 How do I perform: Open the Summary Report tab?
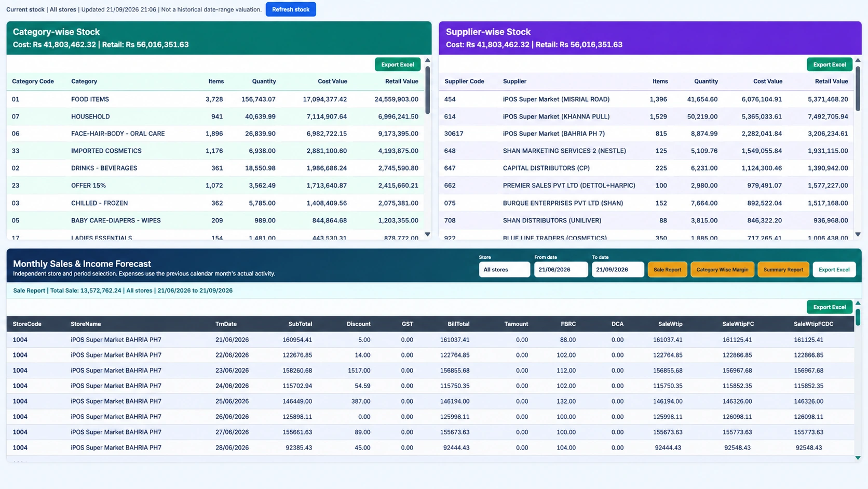coord(783,270)
